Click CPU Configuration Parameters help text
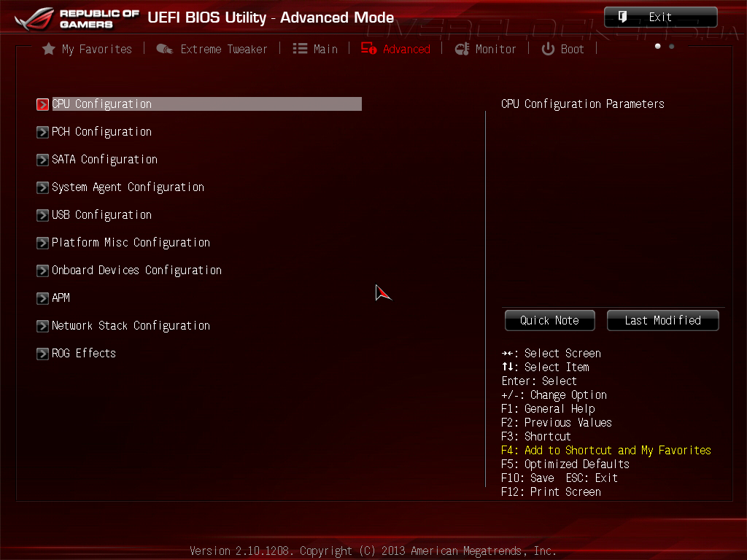Viewport: 747px width, 560px height. [583, 104]
